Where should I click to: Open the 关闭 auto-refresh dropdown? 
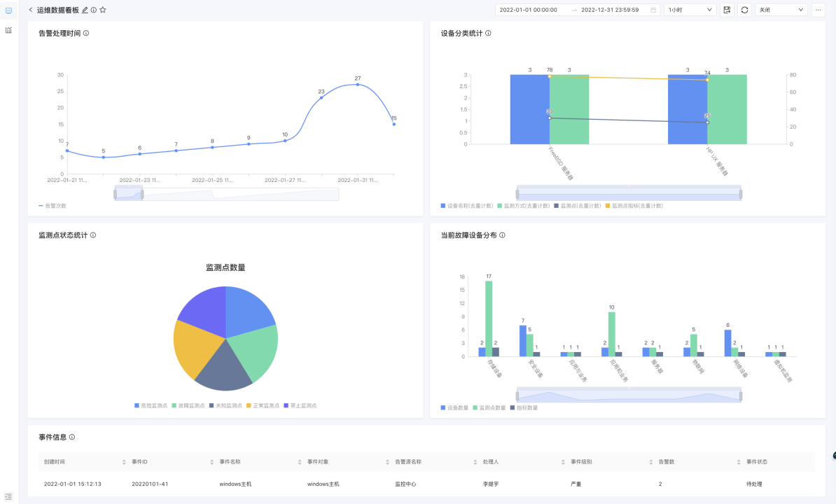coord(781,10)
